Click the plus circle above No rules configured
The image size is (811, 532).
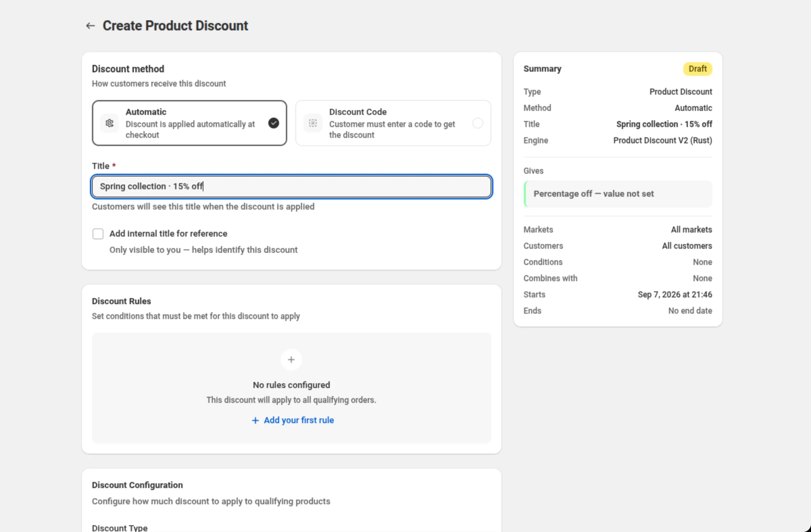tap(291, 360)
